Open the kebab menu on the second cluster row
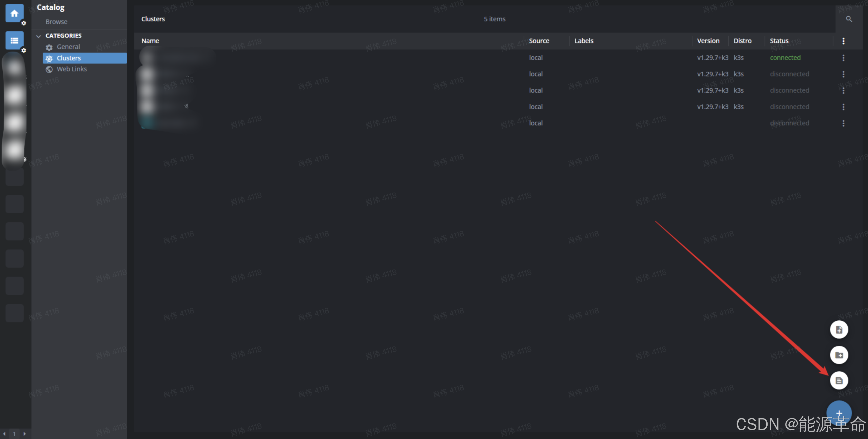 (x=843, y=74)
